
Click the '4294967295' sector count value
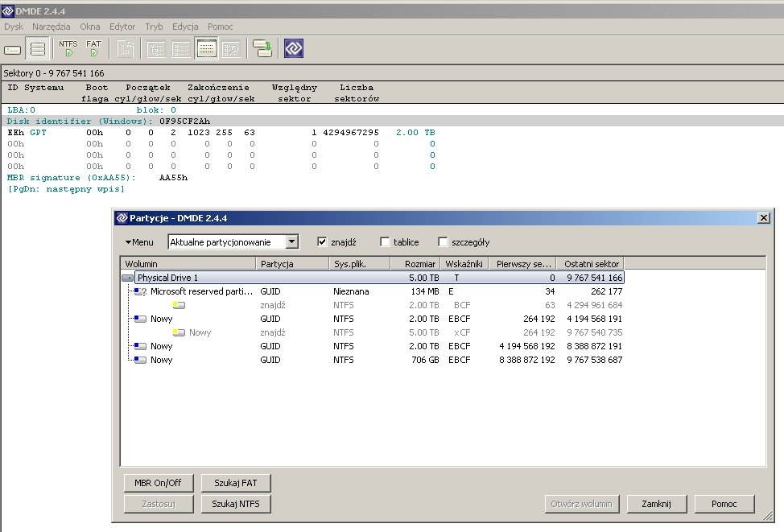coord(351,133)
